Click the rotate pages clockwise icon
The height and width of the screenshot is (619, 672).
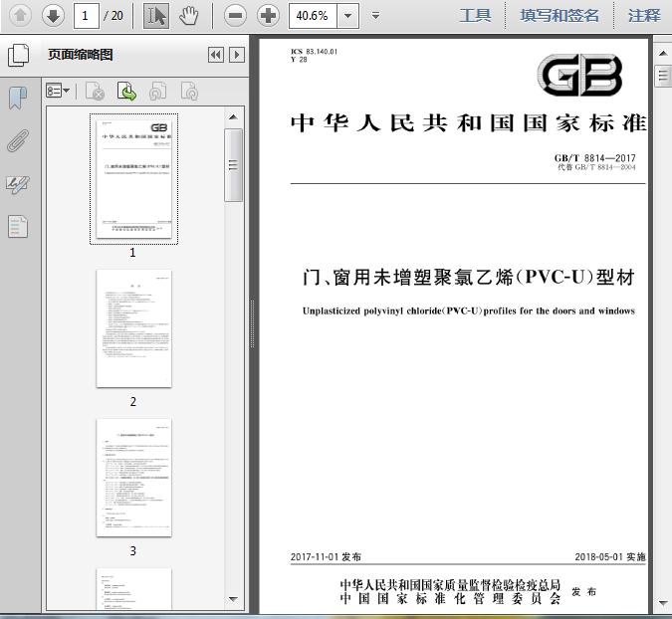pyautogui.click(x=189, y=91)
